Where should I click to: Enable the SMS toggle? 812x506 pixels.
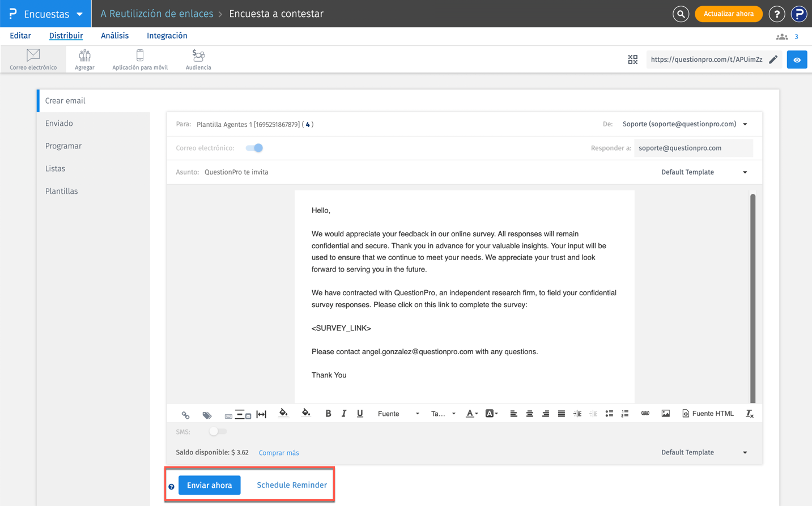(x=217, y=432)
